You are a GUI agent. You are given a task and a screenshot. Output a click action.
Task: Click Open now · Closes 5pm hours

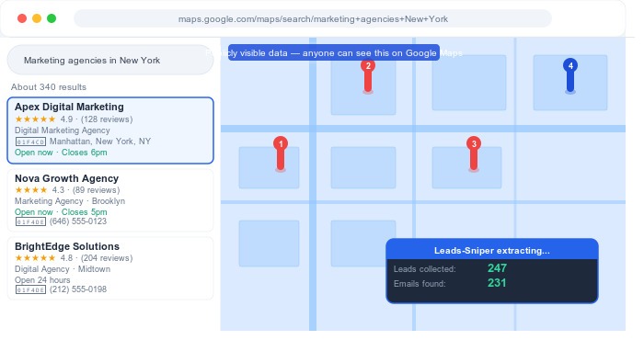click(61, 212)
